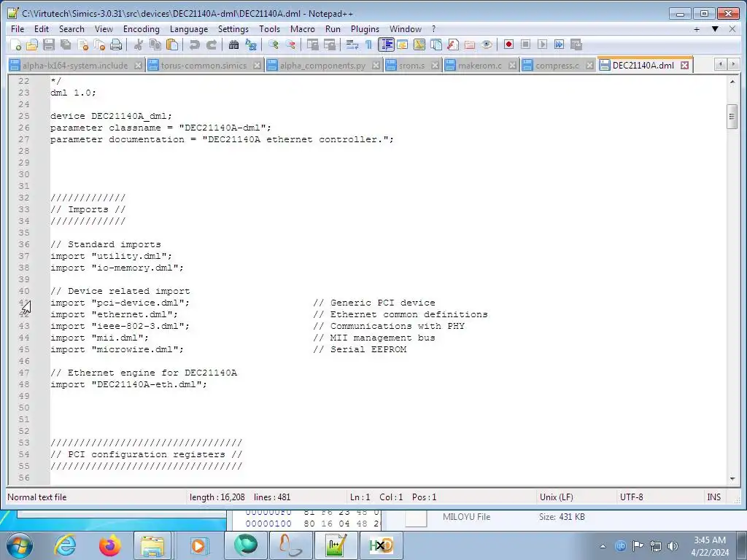This screenshot has height=560, width=747.
Task: Click the Copy toolbar icon
Action: [x=155, y=44]
